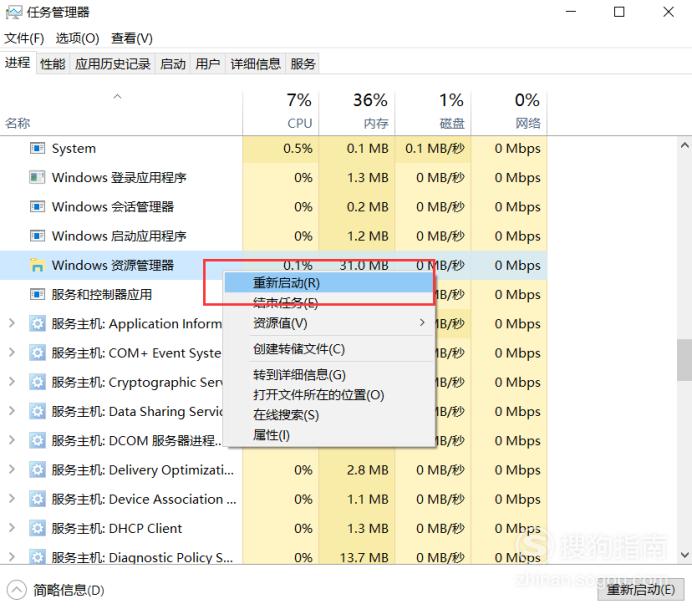Click the gear icon for COM+ Event System host
692x614 pixels.
37,353
